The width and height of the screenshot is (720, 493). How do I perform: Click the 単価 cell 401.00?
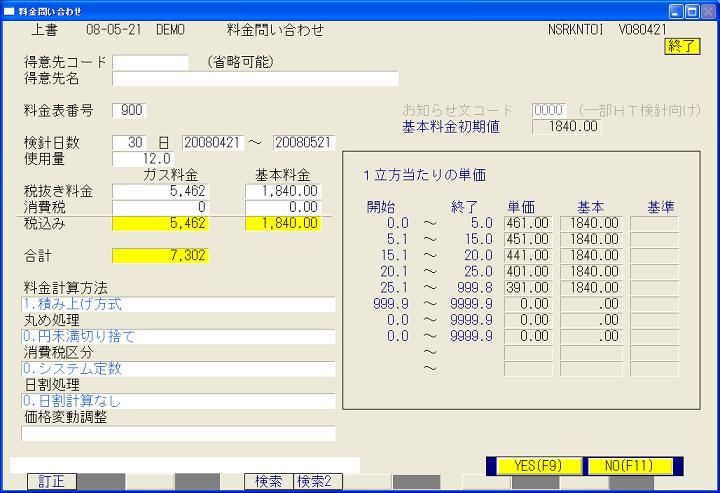528,272
